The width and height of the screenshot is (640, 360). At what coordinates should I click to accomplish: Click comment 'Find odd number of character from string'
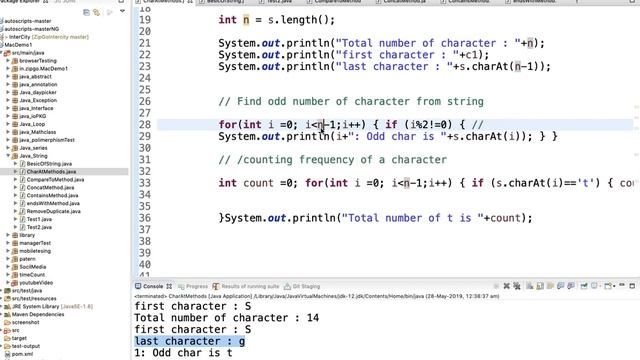point(351,101)
